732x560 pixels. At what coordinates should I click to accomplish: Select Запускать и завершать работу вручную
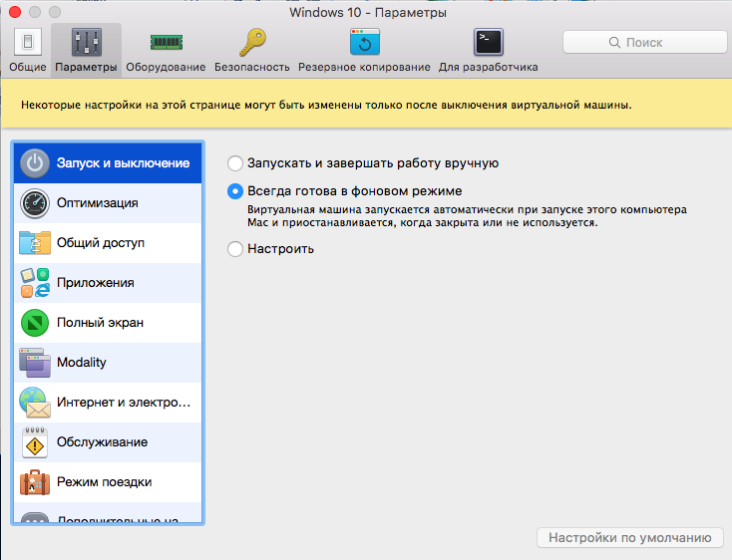[x=234, y=163]
